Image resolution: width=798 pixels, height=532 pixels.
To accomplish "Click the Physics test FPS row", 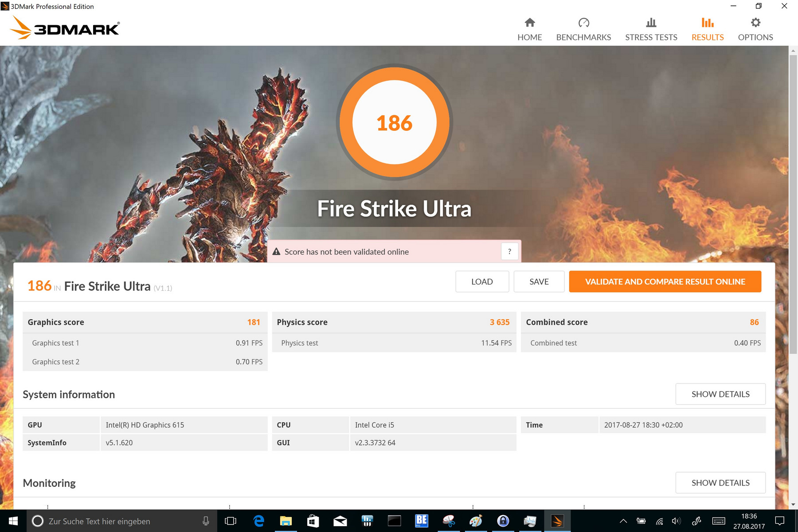I will (394, 343).
